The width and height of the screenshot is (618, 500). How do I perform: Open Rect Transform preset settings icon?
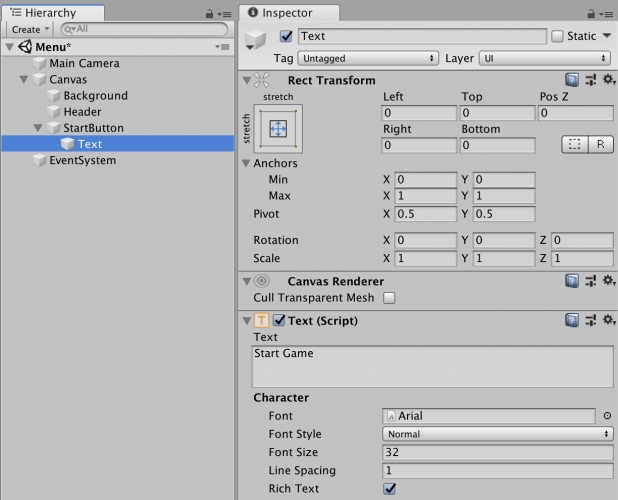[590, 80]
